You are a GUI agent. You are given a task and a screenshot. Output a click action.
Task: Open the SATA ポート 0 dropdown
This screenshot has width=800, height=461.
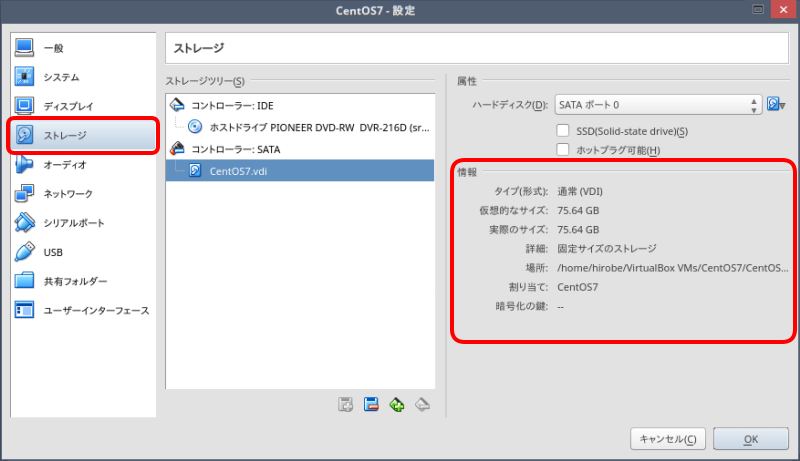pyautogui.click(x=658, y=105)
